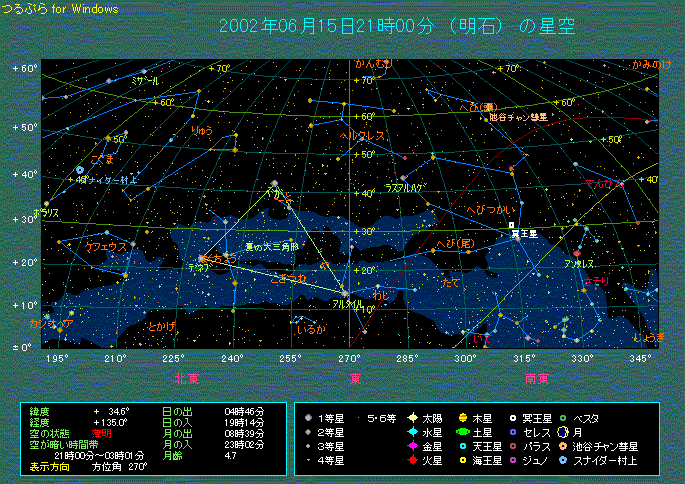Click the カシオペア constellation label
The width and height of the screenshot is (685, 484).
pyautogui.click(x=51, y=324)
